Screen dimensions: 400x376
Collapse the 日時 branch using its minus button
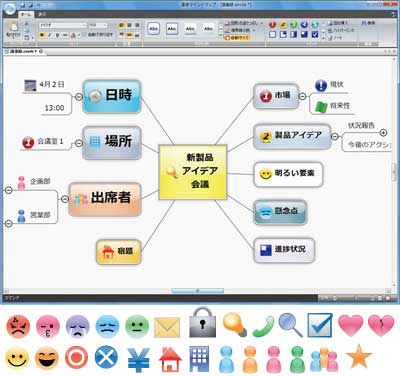(79, 97)
